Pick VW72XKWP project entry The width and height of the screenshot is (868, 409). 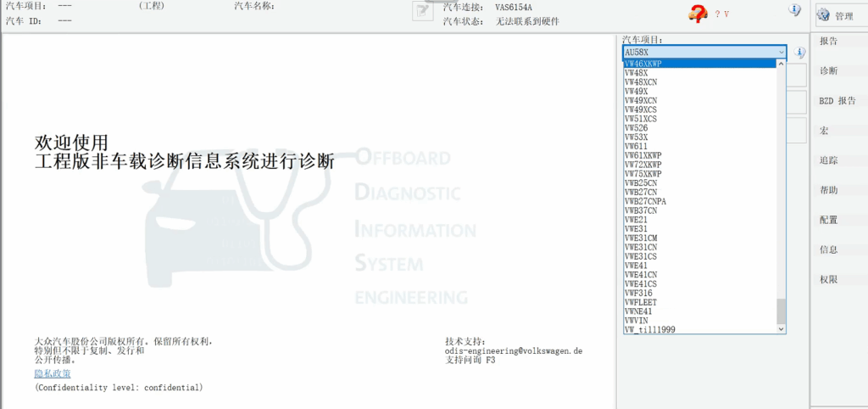(699, 165)
